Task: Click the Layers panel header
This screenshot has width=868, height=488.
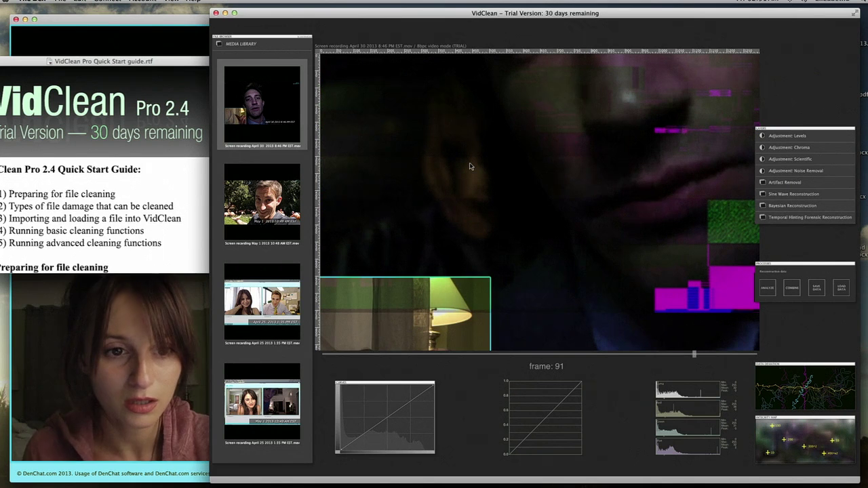Action: click(x=805, y=128)
